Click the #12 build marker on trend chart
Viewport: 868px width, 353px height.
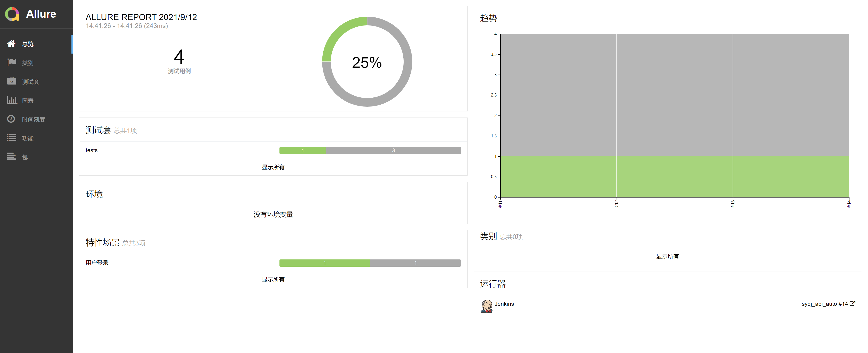tap(616, 203)
